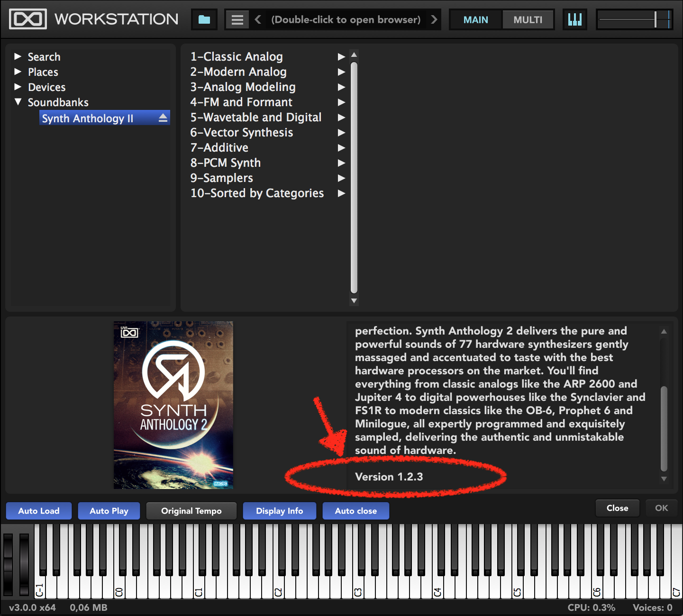
Task: Switch to the MULTI tab
Action: [x=528, y=20]
